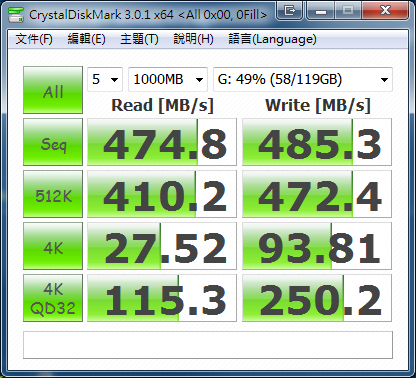Screen dimensions: 416x378
Task: Expand the test size dropdown showing 1000MB
Action: coord(168,79)
